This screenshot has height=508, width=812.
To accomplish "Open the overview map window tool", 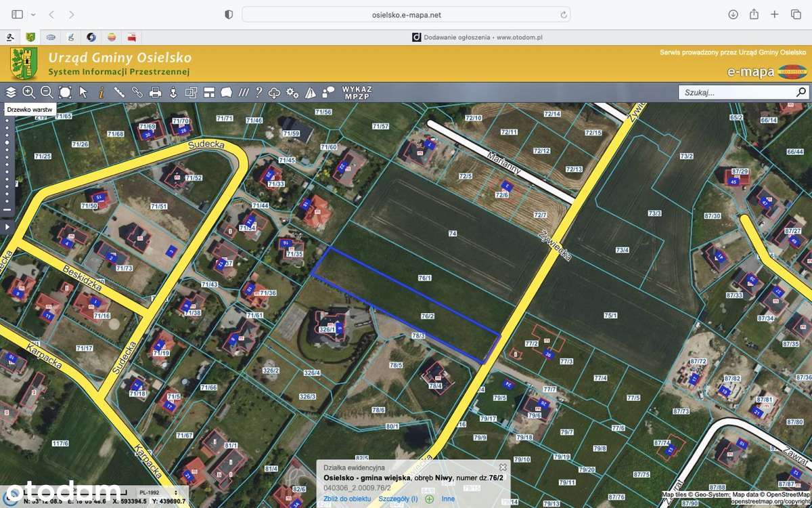I will click(x=191, y=92).
